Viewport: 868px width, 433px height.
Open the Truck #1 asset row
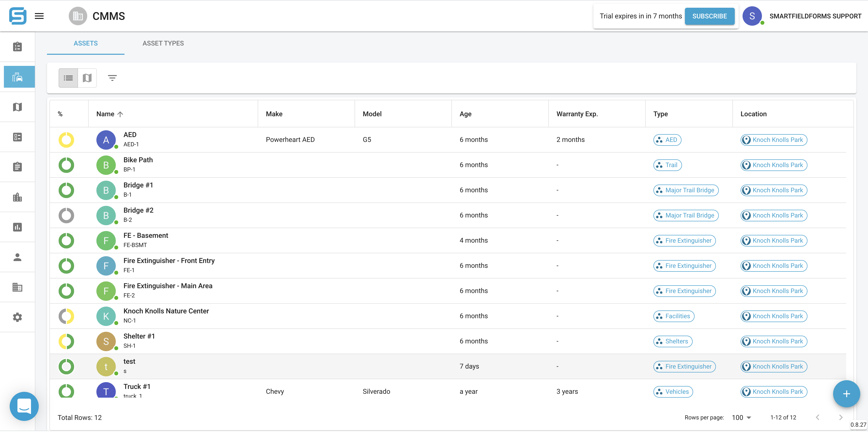click(x=137, y=387)
